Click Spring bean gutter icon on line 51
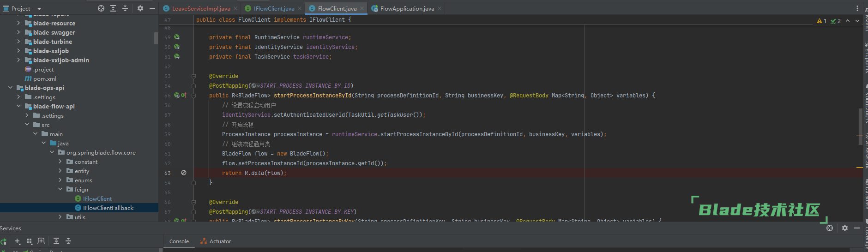This screenshot has height=252, width=868. (177, 56)
